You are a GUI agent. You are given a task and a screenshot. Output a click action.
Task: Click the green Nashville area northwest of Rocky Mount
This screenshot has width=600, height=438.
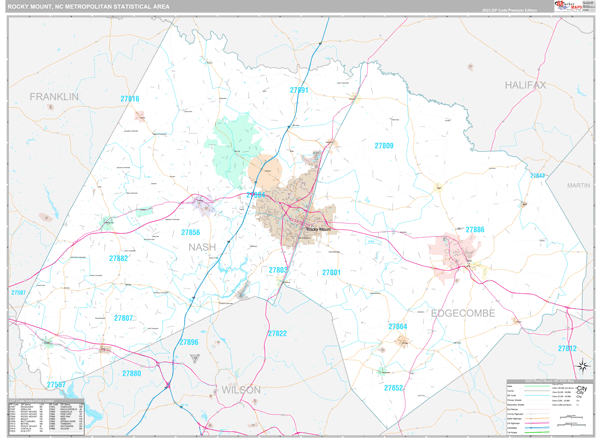(235, 145)
